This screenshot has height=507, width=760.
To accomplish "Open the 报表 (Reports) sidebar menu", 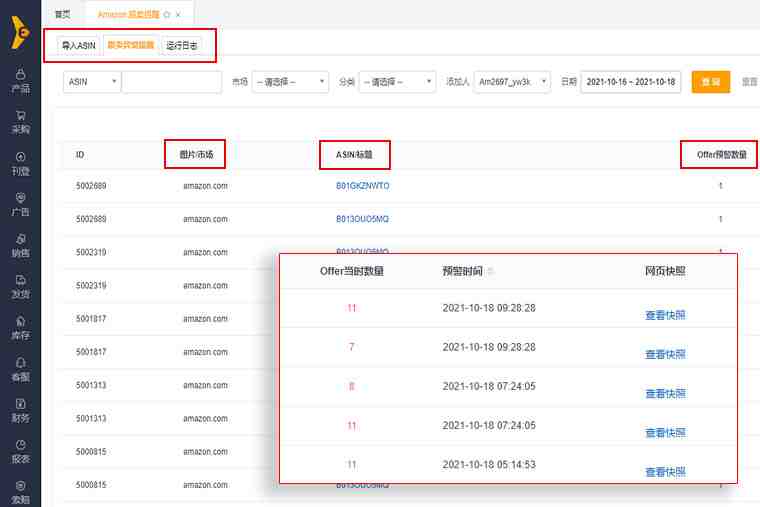I will click(20, 452).
